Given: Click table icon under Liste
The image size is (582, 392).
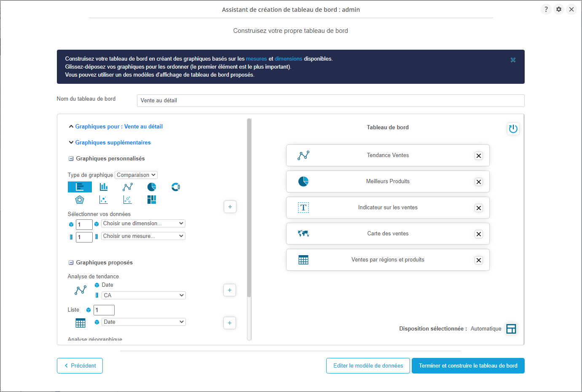Looking at the screenshot, I should click(80, 323).
